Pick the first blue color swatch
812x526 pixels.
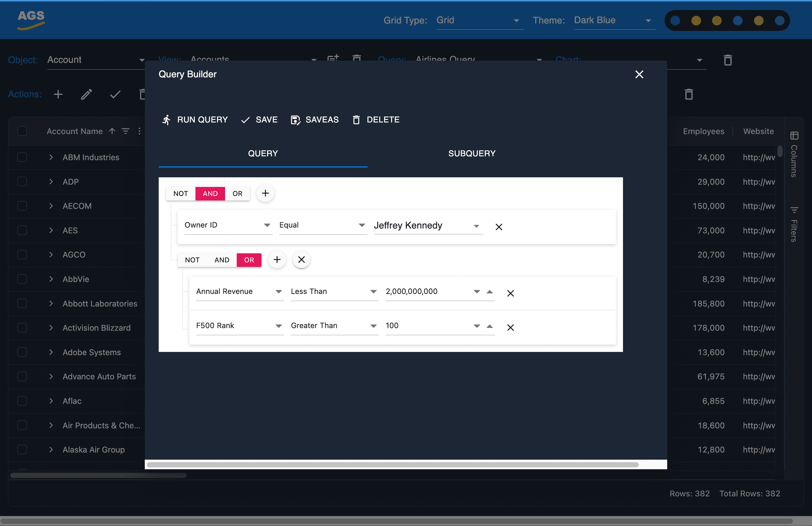click(675, 21)
